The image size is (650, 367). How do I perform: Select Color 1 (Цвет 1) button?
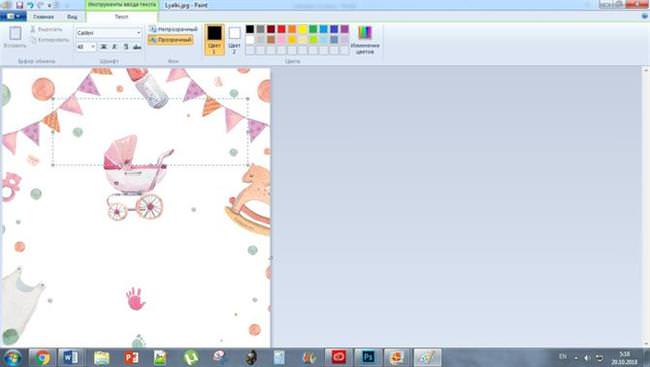(x=214, y=40)
